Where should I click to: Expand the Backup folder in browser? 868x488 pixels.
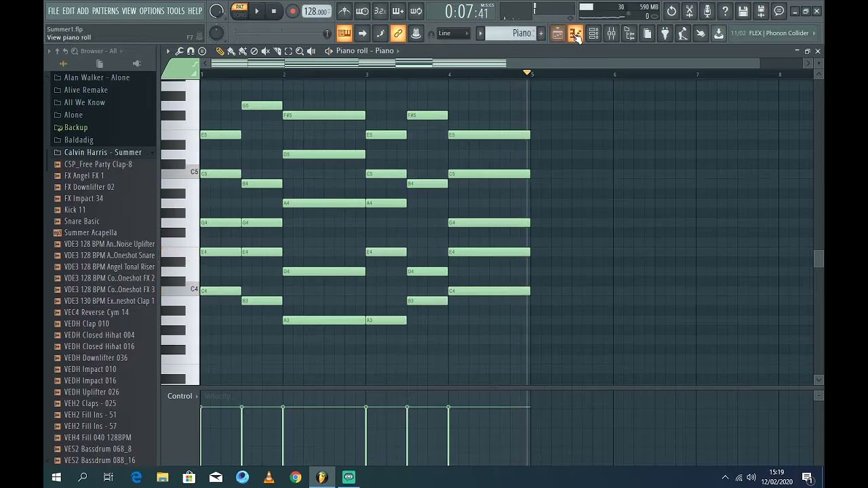tap(76, 127)
